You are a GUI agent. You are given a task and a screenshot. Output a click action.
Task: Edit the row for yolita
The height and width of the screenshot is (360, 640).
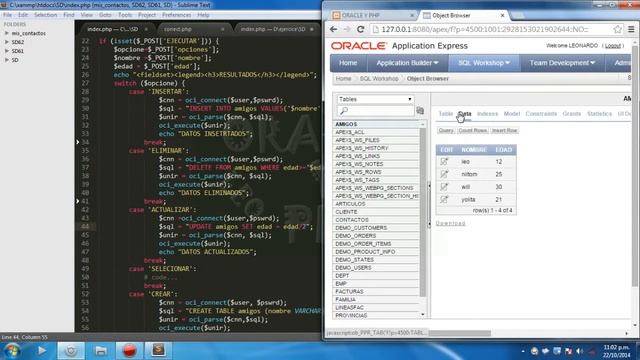[x=444, y=200]
